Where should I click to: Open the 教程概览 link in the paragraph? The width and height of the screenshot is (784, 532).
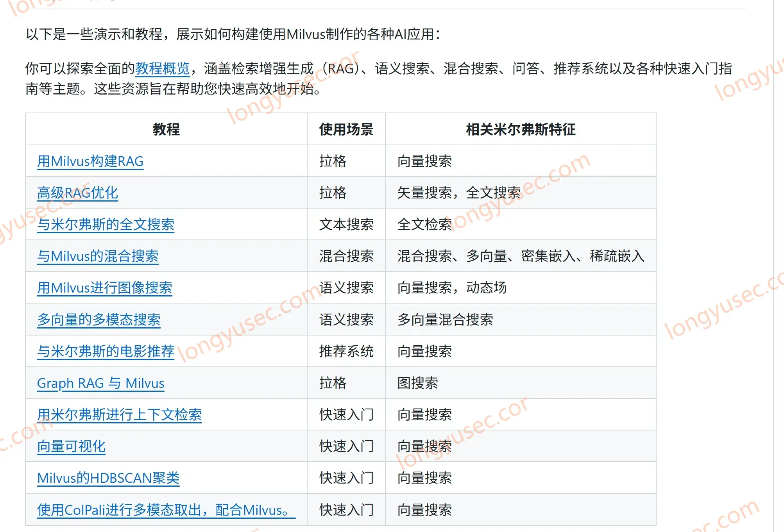pyautogui.click(x=162, y=68)
